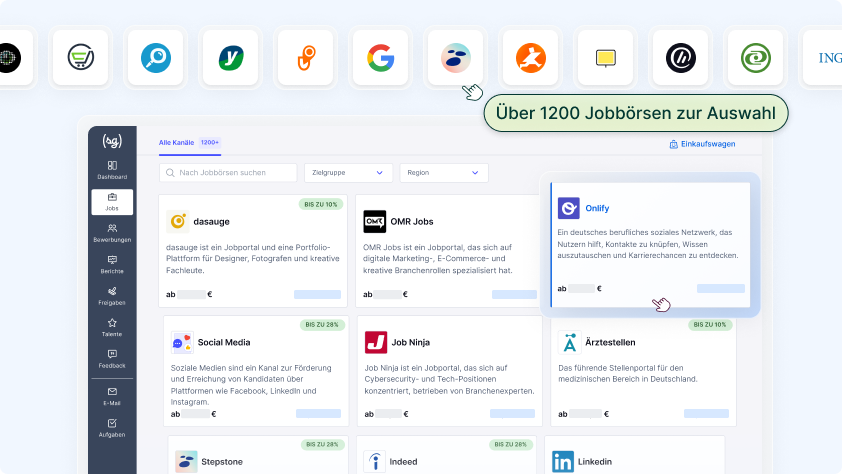Go to Freigaben in sidebar
This screenshot has width=842, height=474.
pos(112,296)
